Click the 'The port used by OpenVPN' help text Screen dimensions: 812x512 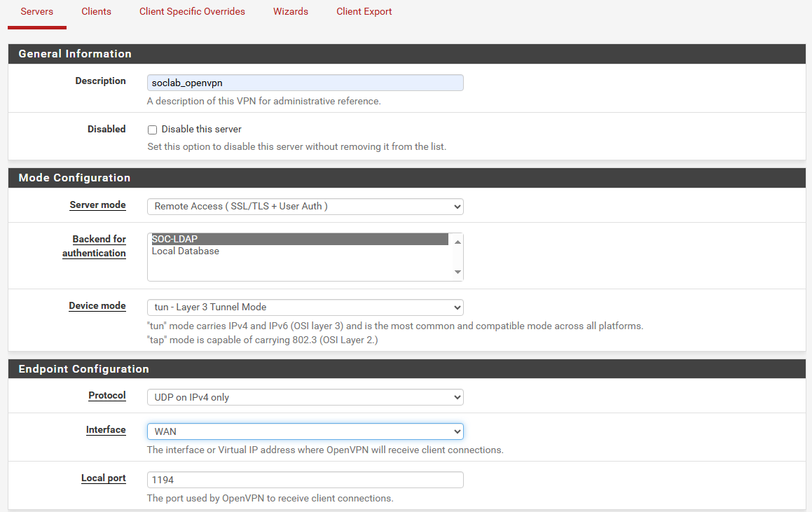[x=270, y=499]
